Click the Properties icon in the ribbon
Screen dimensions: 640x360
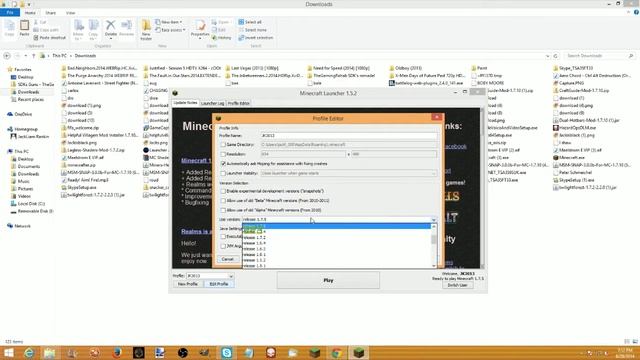[x=200, y=29]
